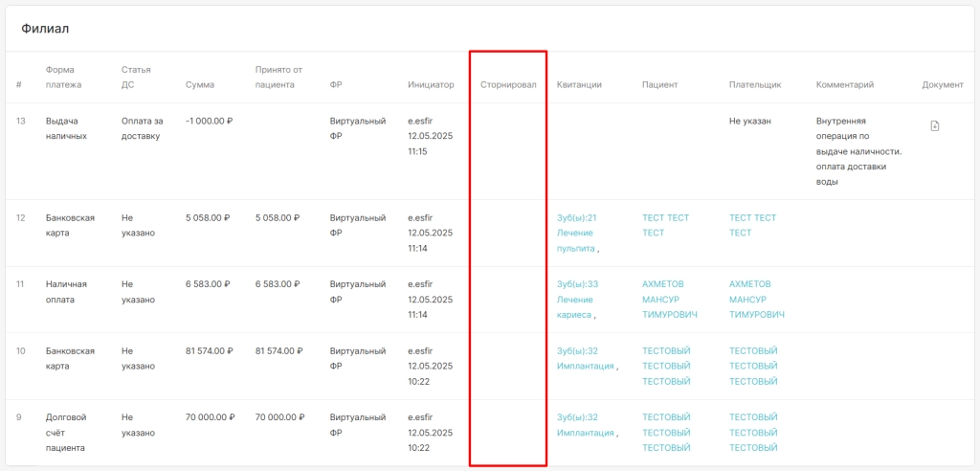980x471 pixels.
Task: Open payer ТЕСТ ТЕСТ ТЕСТ in row 12
Action: (x=752, y=225)
